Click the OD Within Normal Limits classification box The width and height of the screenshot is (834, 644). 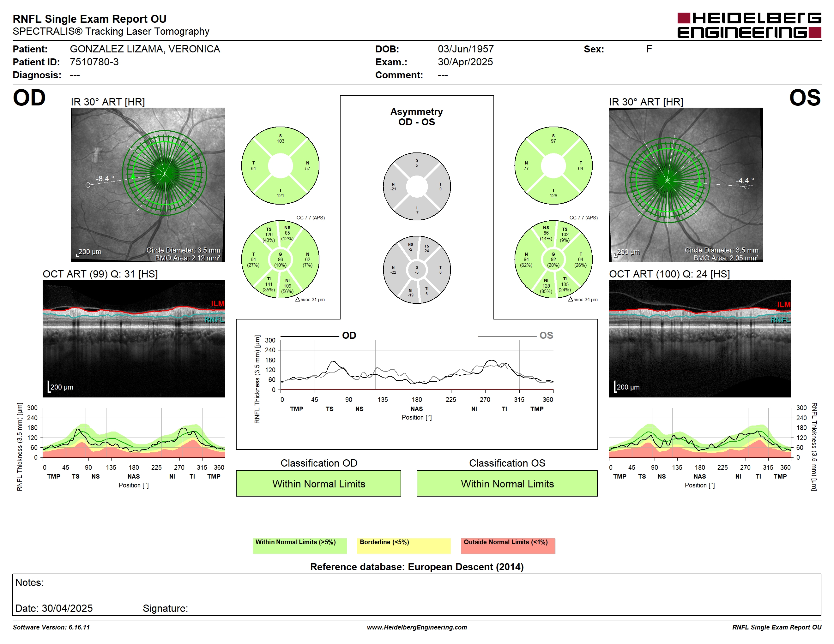pyautogui.click(x=318, y=483)
